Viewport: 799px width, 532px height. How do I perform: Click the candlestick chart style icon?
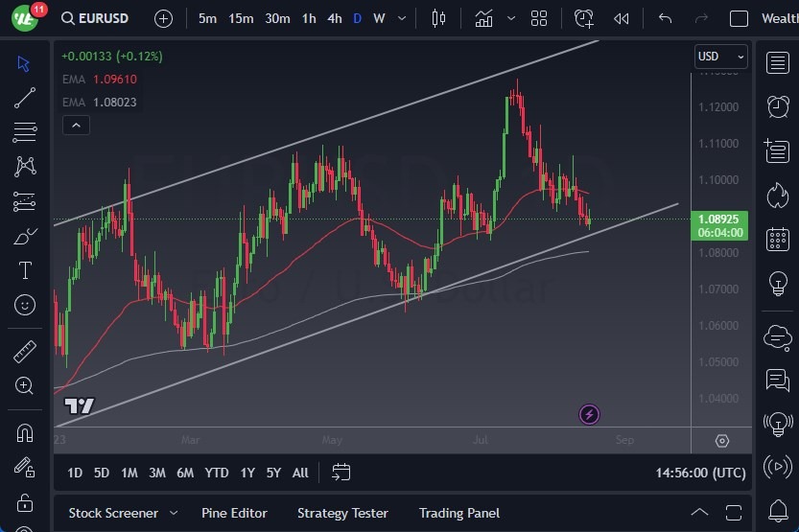(x=439, y=18)
